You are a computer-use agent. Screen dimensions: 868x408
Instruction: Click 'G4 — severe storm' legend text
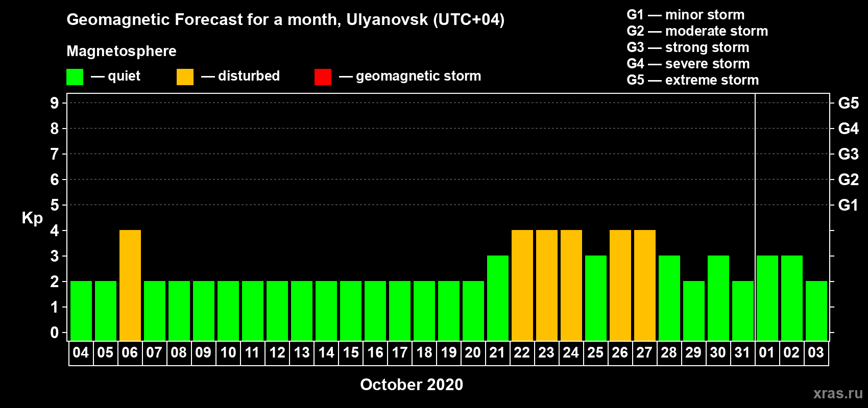tap(688, 64)
